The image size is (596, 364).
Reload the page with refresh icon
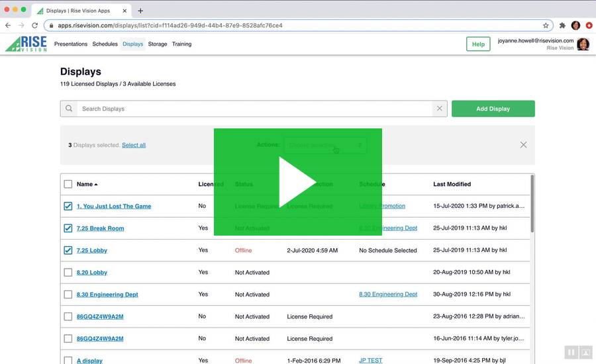(34, 25)
